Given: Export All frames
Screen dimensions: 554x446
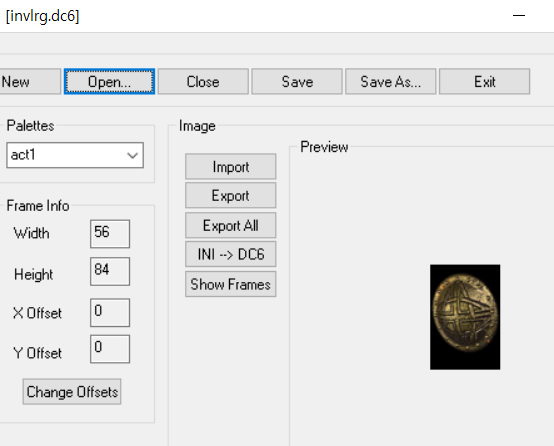Looking at the screenshot, I should point(231,225).
